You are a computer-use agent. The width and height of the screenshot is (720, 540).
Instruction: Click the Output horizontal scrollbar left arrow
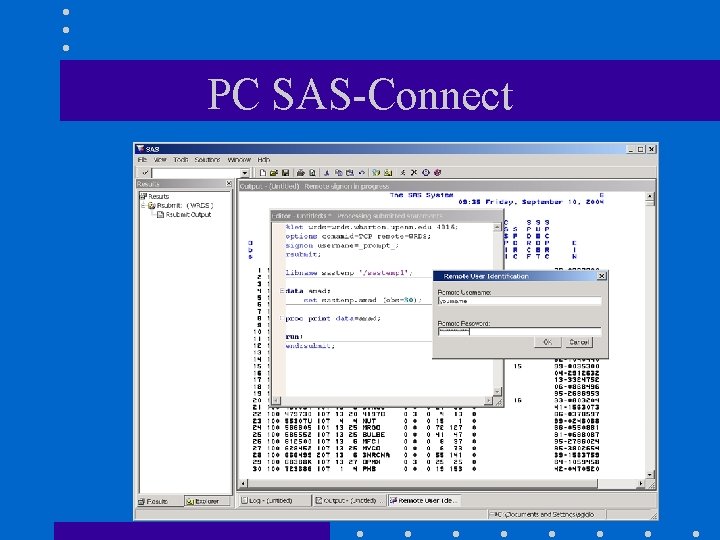point(243,484)
